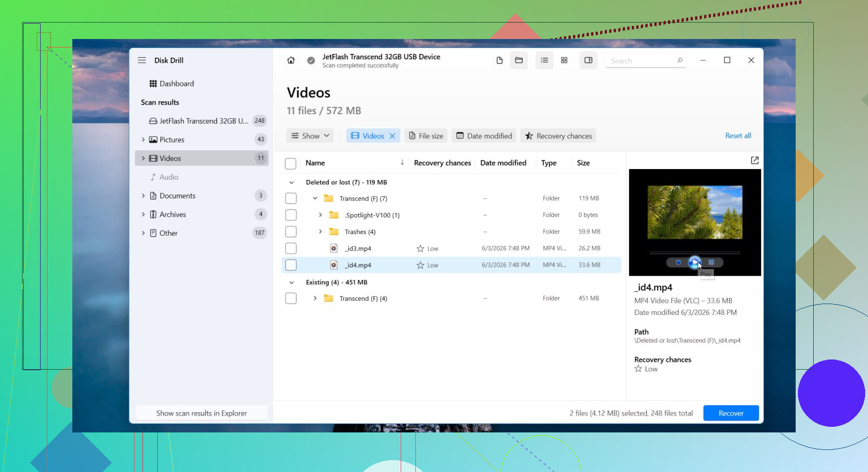Click the star icon for _id3.mp4
Viewport: 868px width, 472px height.
pos(420,249)
